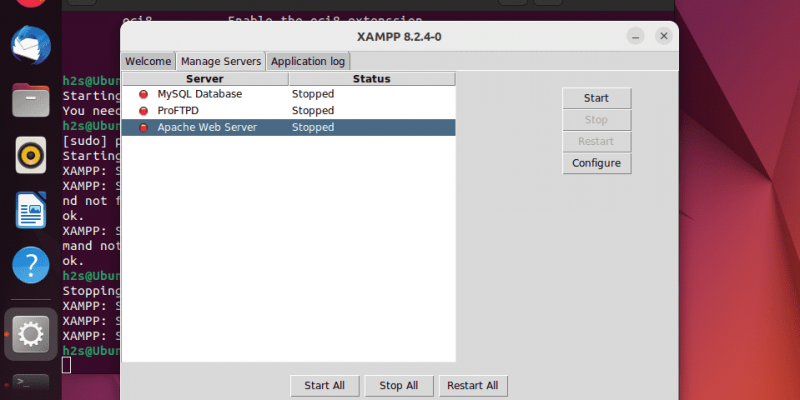800x400 pixels.
Task: Click the Restart All button
Action: point(473,386)
